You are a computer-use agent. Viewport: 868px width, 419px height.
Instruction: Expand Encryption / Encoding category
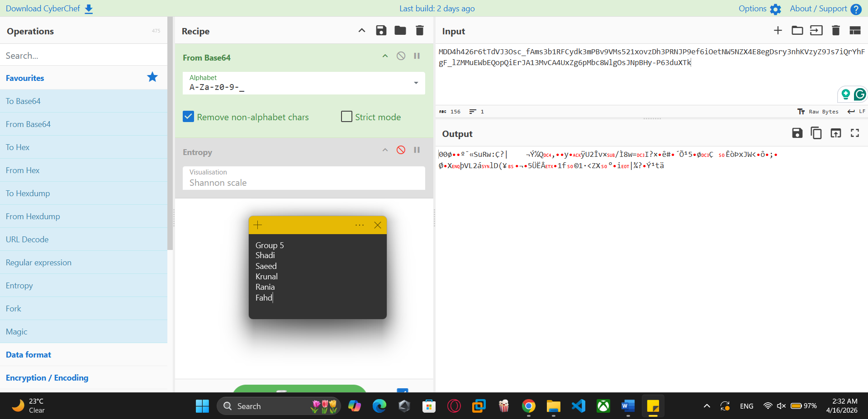click(84, 378)
